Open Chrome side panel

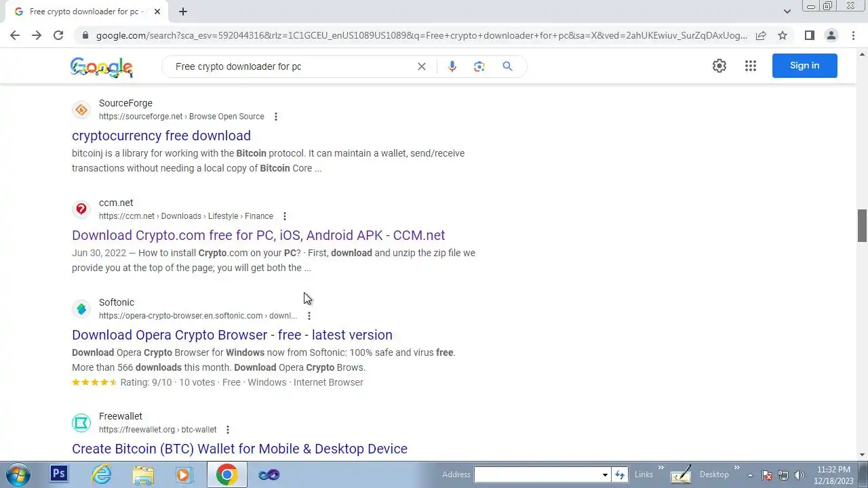click(x=810, y=35)
